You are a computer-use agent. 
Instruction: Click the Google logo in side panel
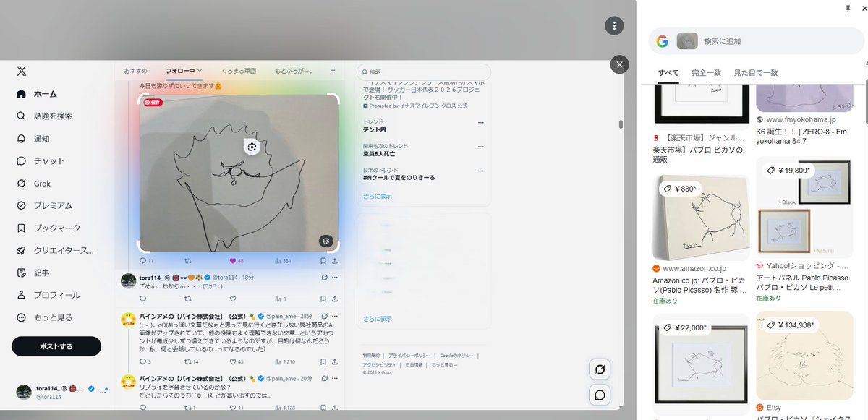(x=662, y=41)
